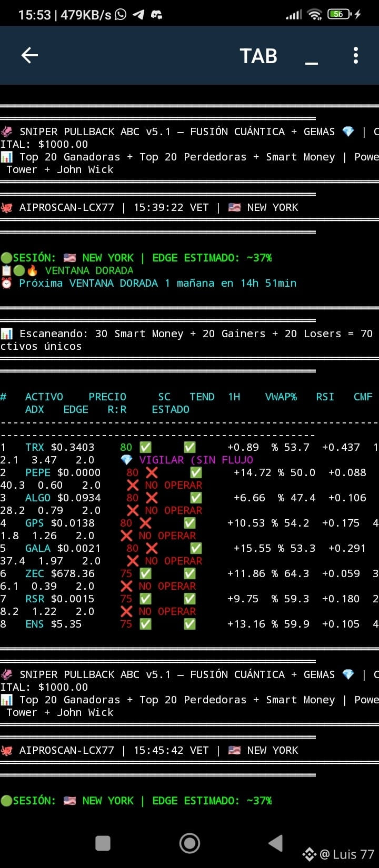Tap the ENS ticker symbol
This screenshot has width=379, height=868.
(35, 624)
